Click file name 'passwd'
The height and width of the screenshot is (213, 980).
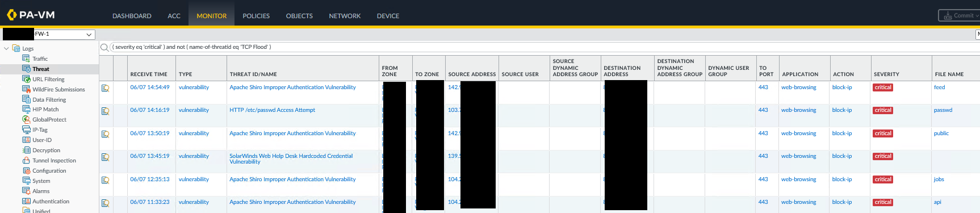point(943,110)
